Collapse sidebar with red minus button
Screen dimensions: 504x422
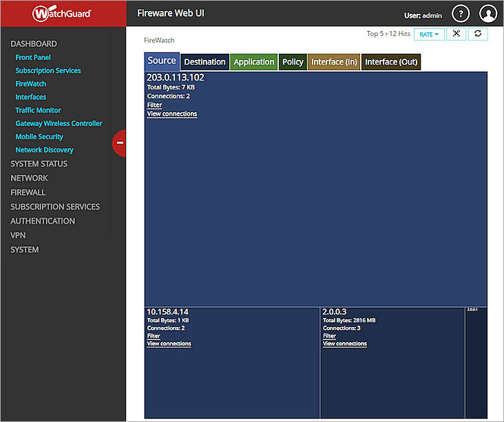pos(120,143)
